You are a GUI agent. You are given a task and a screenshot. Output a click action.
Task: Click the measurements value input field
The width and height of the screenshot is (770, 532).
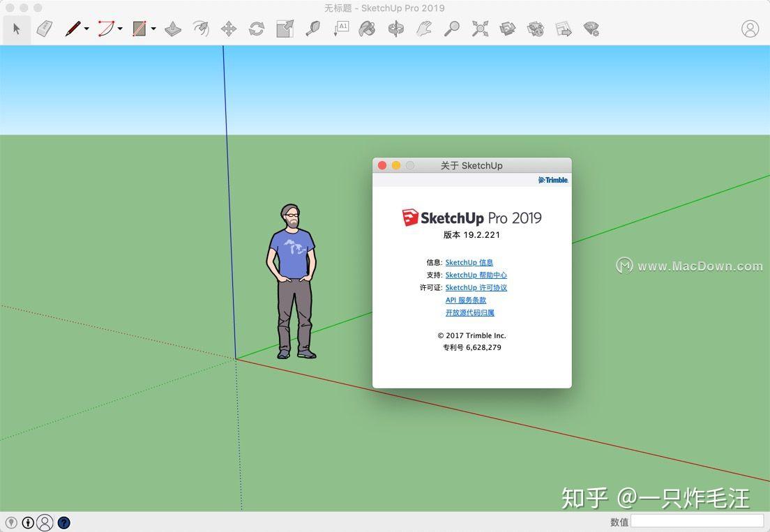[x=697, y=522]
